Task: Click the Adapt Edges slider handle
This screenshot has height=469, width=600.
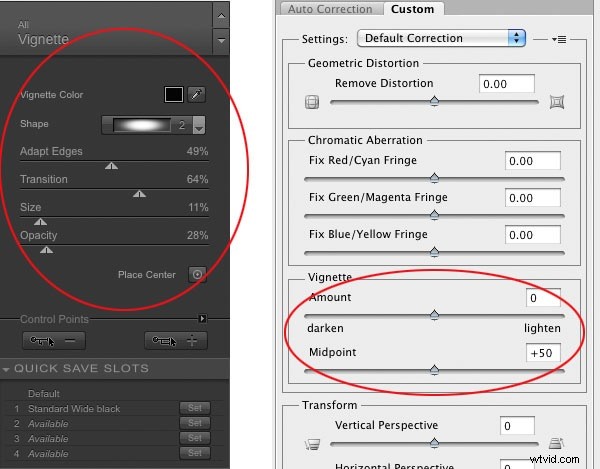Action: 111,166
